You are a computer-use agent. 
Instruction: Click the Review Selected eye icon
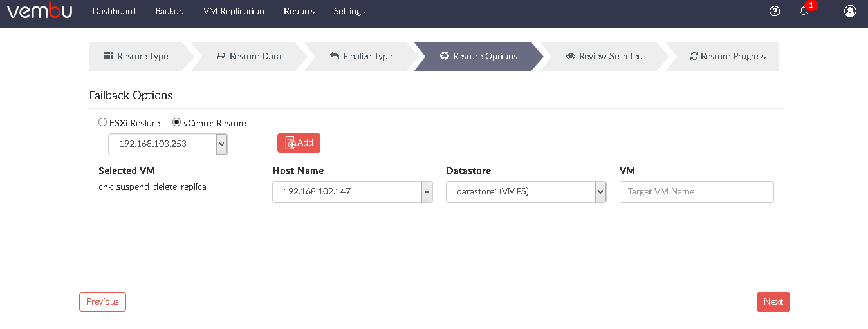[571, 56]
